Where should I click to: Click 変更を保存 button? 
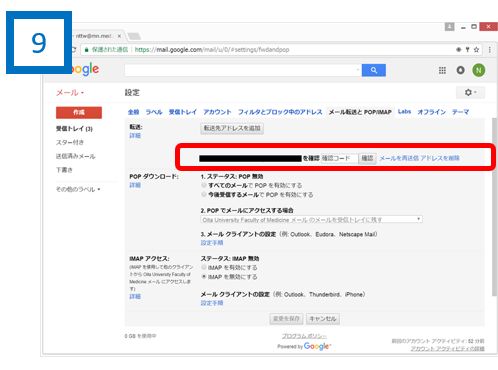click(286, 319)
